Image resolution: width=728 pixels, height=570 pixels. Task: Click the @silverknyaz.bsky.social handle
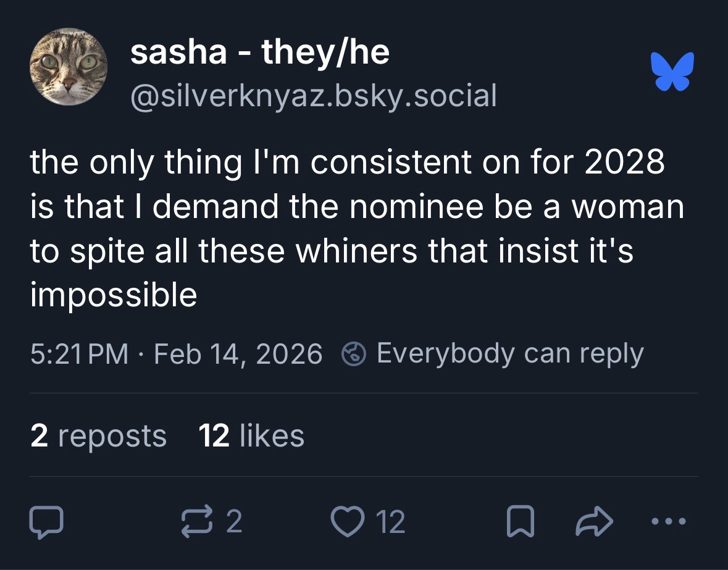pos(313,94)
